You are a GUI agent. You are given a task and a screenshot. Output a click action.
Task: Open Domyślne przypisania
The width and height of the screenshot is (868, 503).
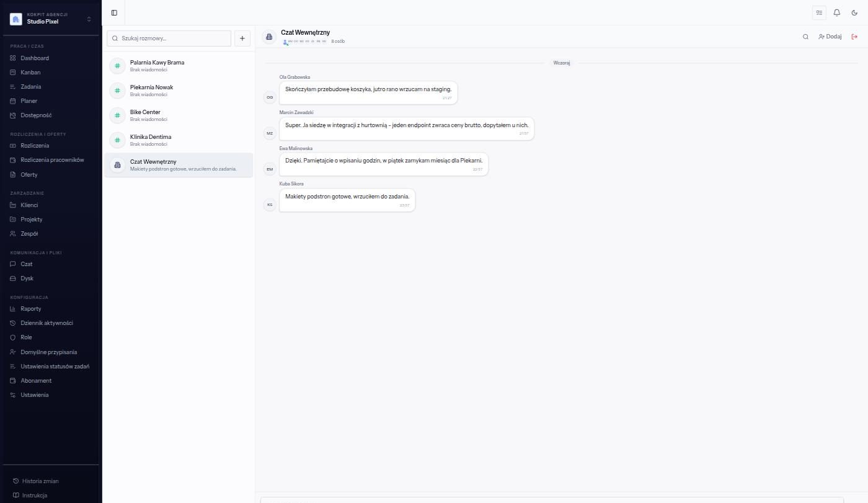coord(51,352)
